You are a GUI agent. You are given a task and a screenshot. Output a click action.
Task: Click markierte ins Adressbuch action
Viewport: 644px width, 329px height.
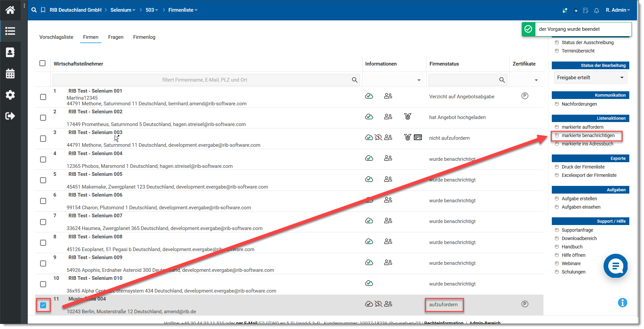[x=588, y=144]
